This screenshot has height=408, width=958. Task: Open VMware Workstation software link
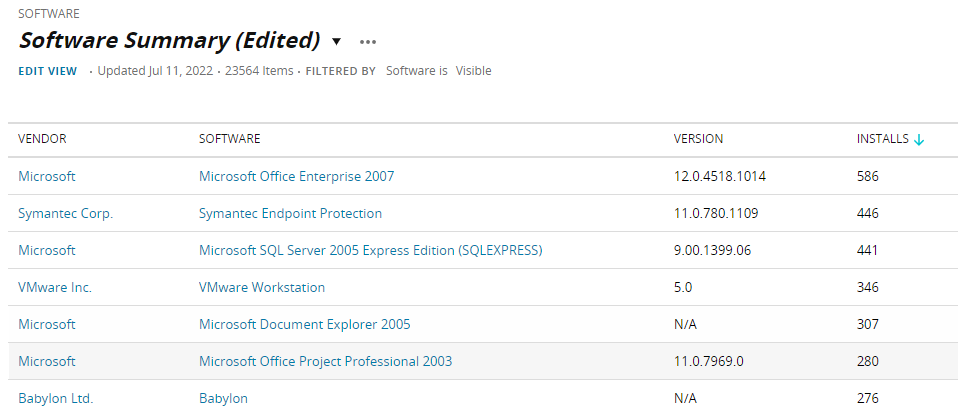click(x=262, y=287)
